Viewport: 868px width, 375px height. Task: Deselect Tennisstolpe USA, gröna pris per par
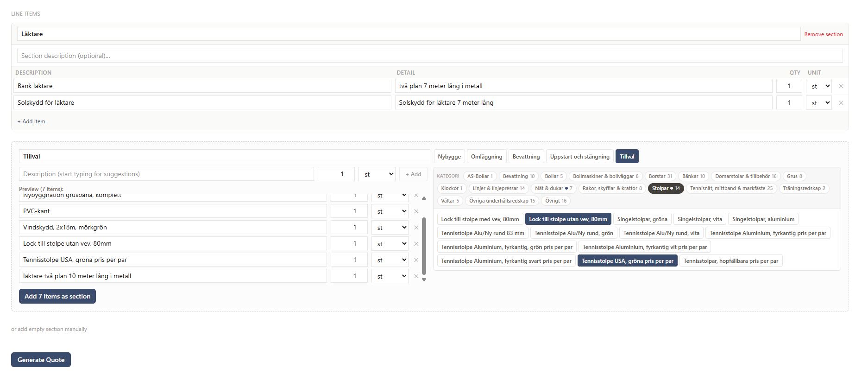[627, 261]
